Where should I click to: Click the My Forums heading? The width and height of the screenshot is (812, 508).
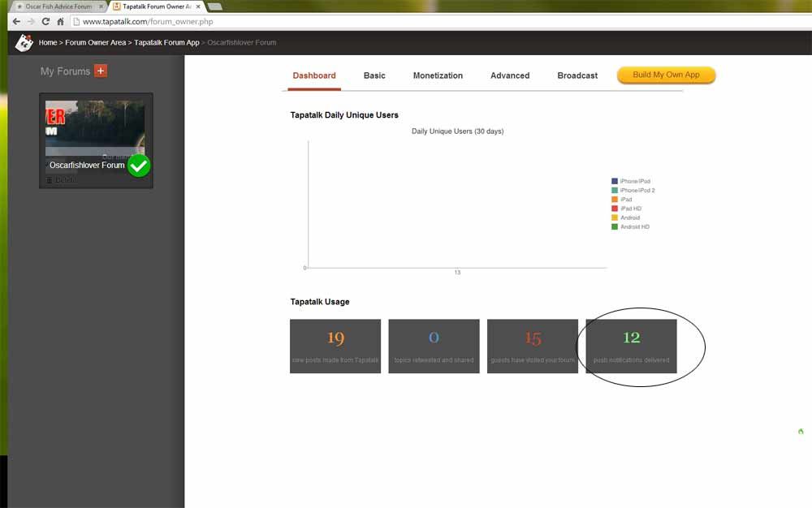65,71
